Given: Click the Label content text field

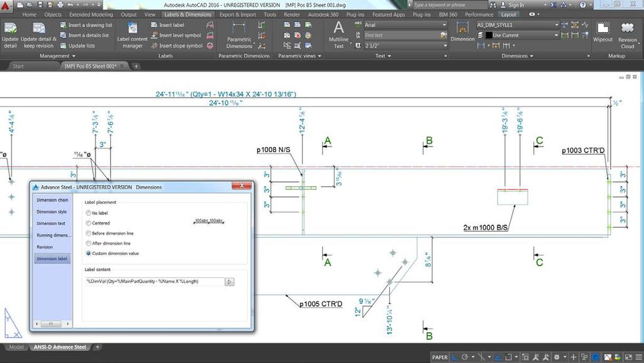Looking at the screenshot, I should pos(155,282).
